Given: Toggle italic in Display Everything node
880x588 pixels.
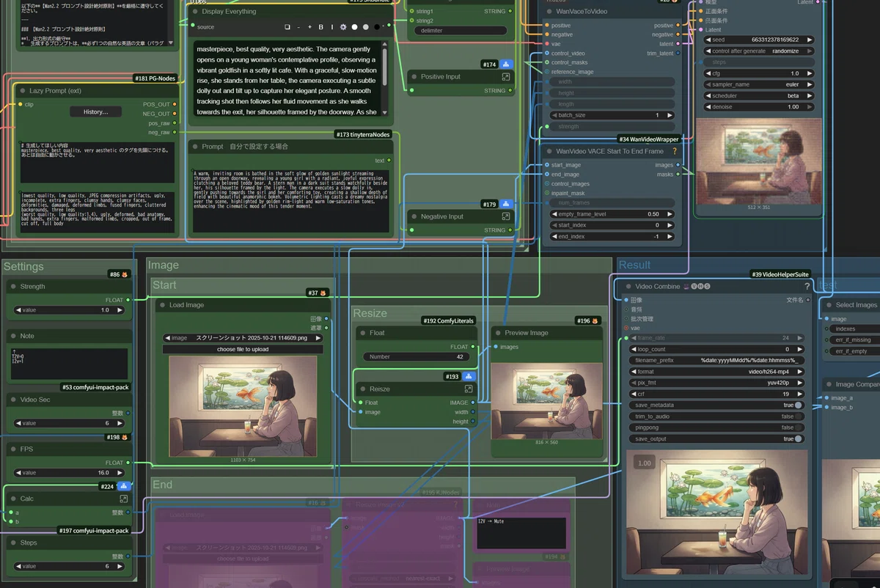Looking at the screenshot, I should [x=331, y=27].
